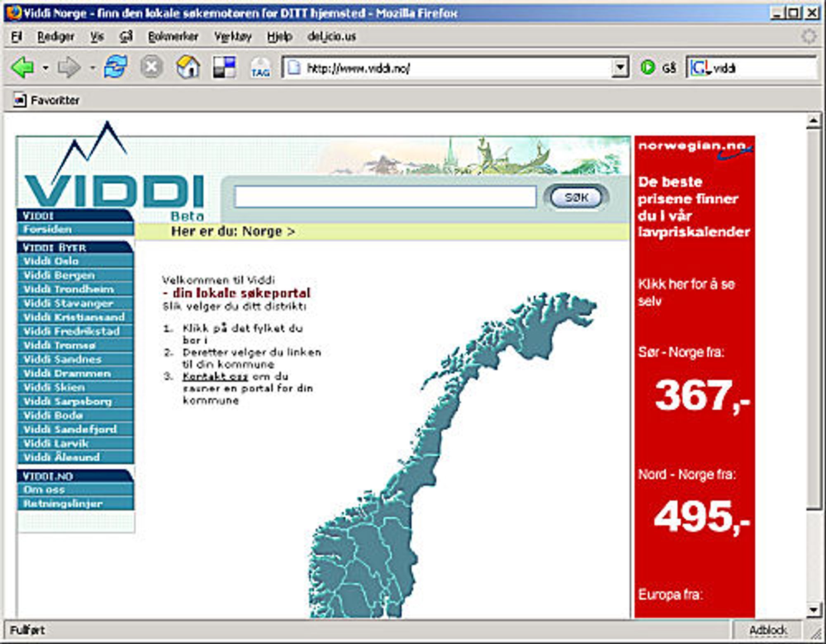Open the Rediger menu
This screenshot has height=644, width=826.
click(x=56, y=37)
